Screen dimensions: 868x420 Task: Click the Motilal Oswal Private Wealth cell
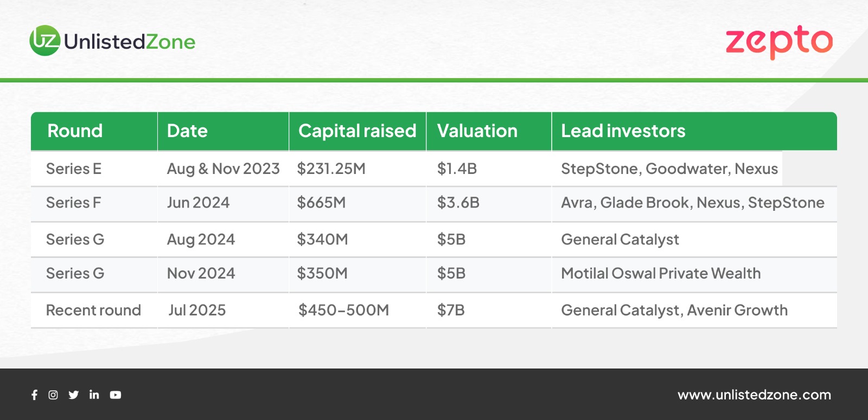tap(661, 274)
